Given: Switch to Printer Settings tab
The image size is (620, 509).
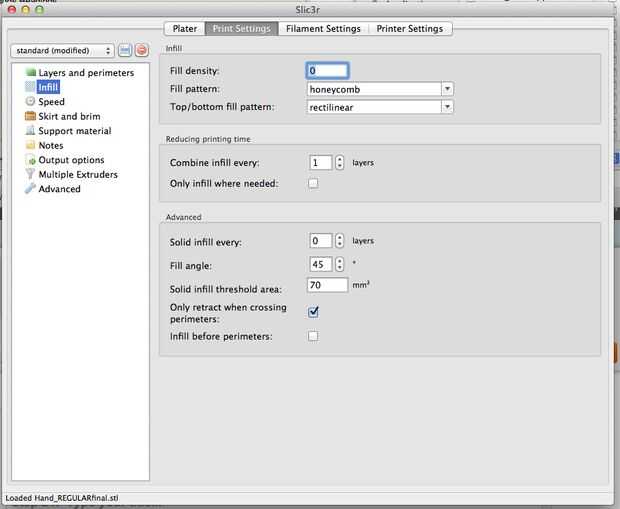Looking at the screenshot, I should click(x=410, y=28).
